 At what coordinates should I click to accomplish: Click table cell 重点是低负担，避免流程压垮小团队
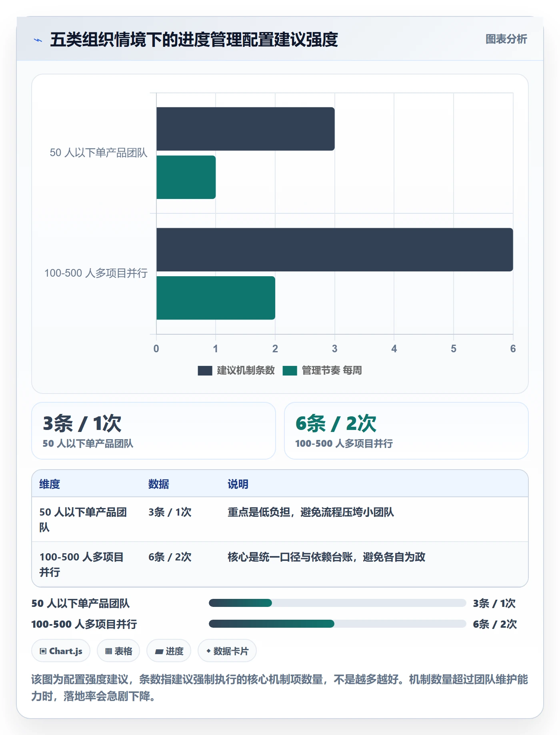coord(311,512)
